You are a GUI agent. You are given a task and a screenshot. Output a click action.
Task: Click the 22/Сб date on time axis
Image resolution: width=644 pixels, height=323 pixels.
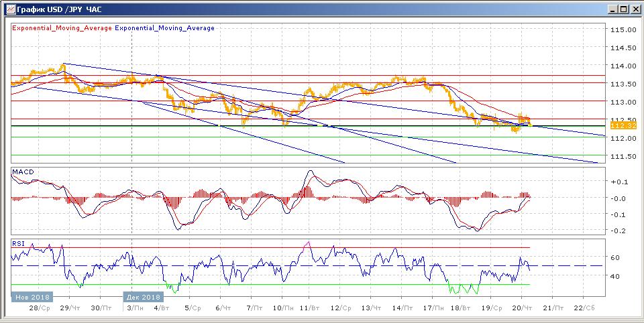583,308
